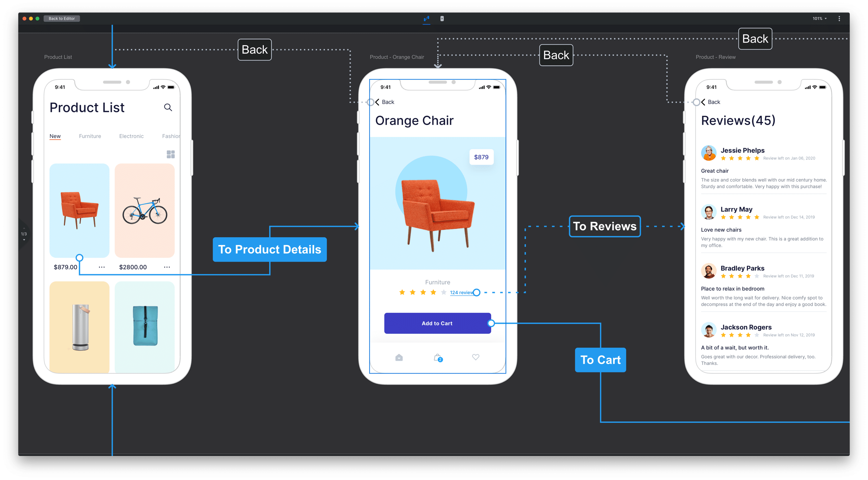Click Back on the Reviews screen
Screen dimensions: 868x480
711,102
